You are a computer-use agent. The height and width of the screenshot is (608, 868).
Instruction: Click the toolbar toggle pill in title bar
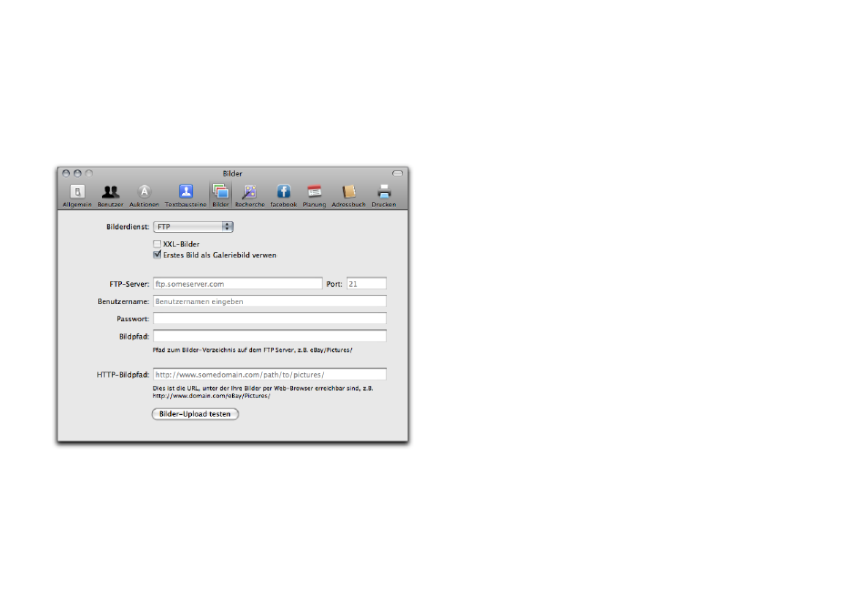point(398,173)
